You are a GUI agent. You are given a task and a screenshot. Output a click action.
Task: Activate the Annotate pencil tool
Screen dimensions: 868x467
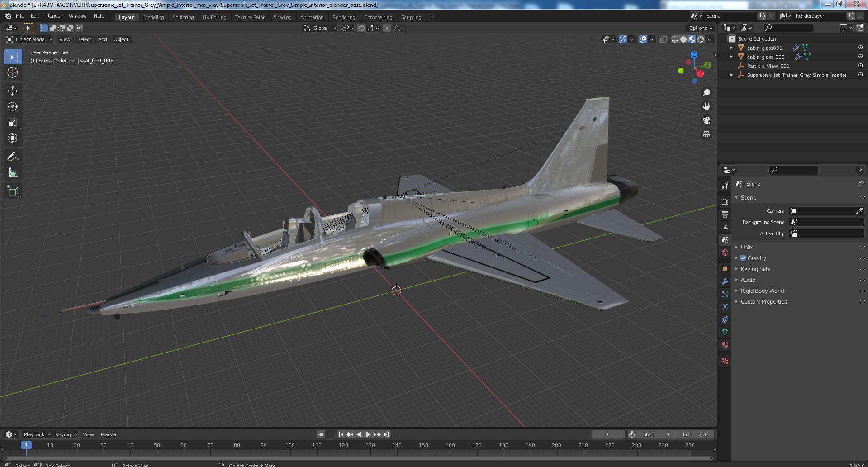click(13, 157)
